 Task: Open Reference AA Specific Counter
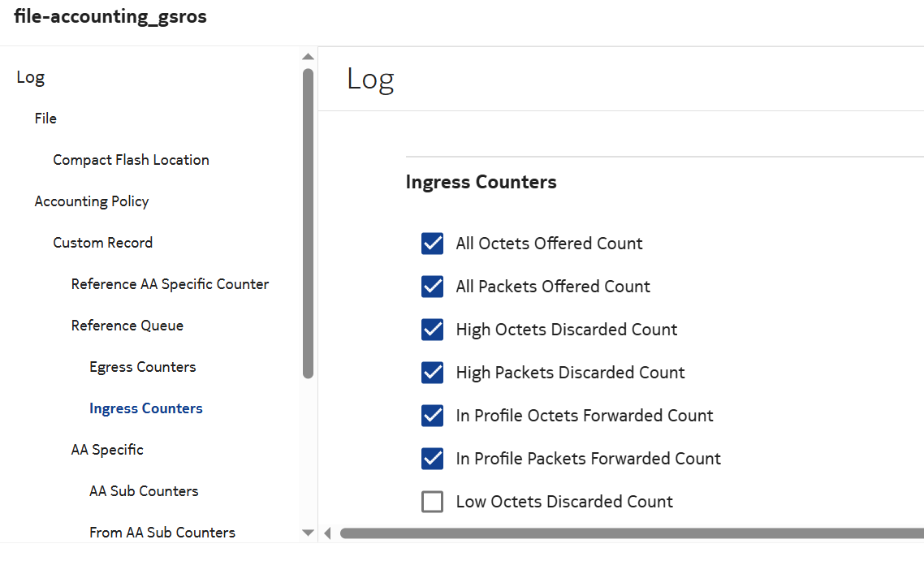[170, 284]
